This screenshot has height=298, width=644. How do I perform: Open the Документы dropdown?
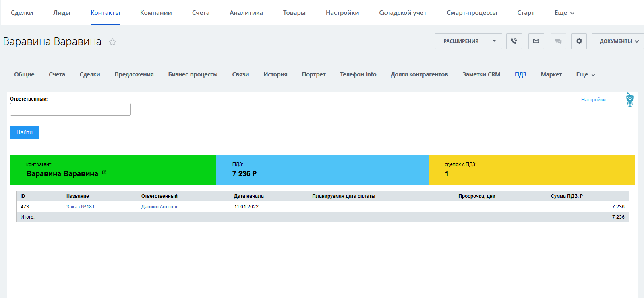point(618,41)
